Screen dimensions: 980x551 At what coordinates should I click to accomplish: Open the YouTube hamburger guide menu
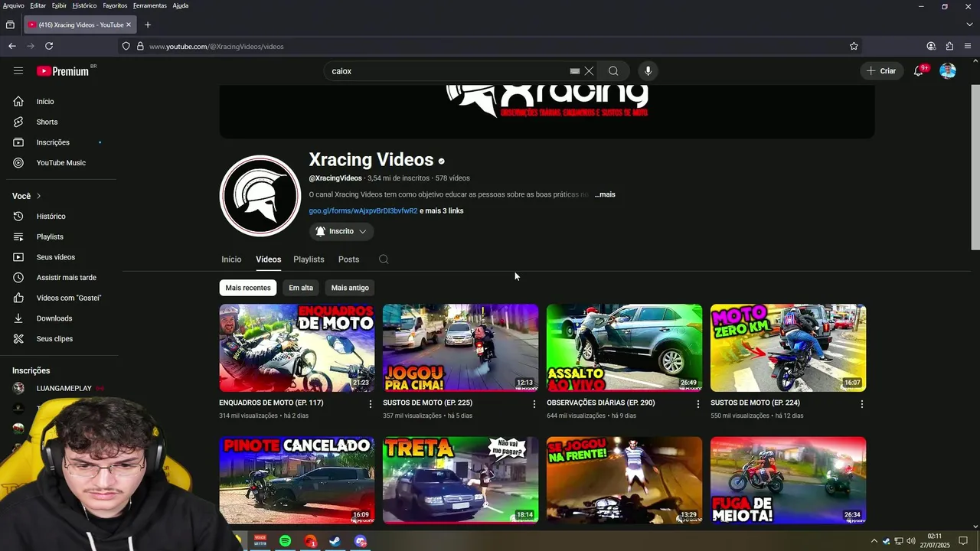pyautogui.click(x=18, y=70)
